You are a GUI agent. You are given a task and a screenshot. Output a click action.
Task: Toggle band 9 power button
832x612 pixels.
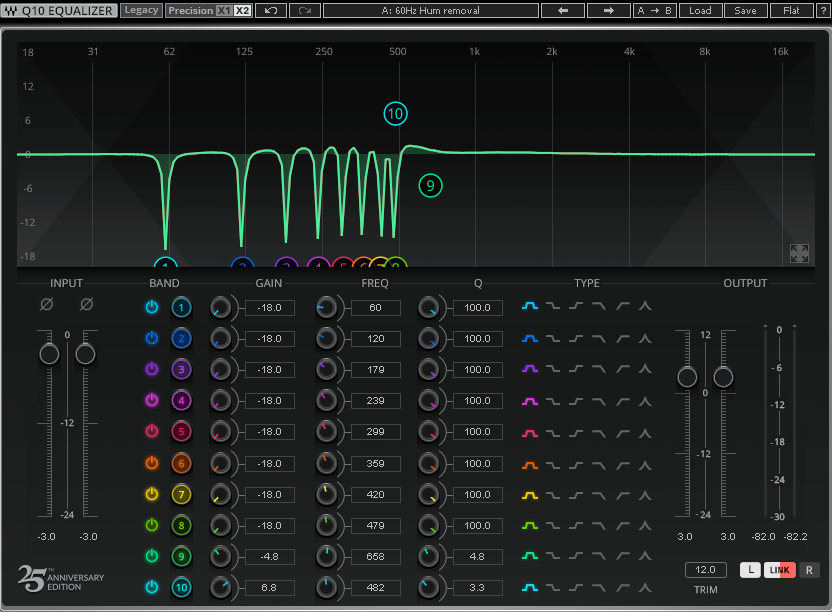(x=152, y=556)
